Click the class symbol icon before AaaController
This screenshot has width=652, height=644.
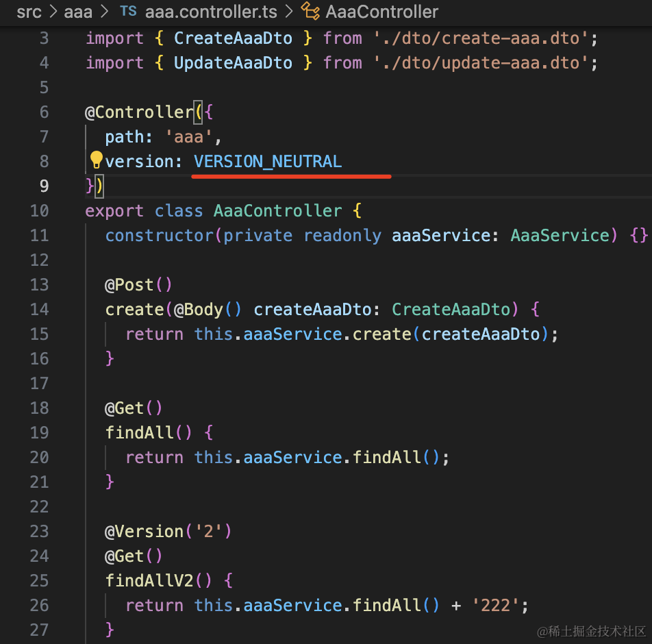tap(310, 11)
